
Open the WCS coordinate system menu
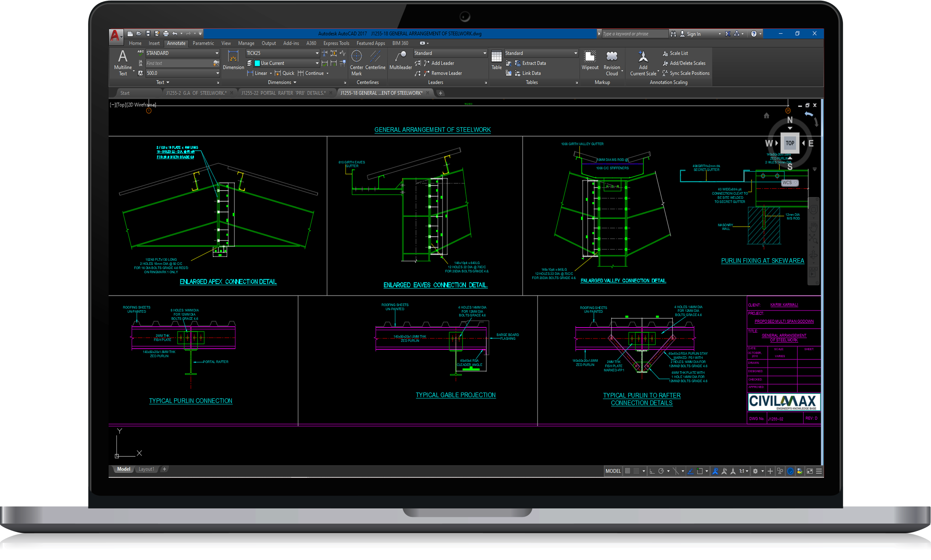790,183
